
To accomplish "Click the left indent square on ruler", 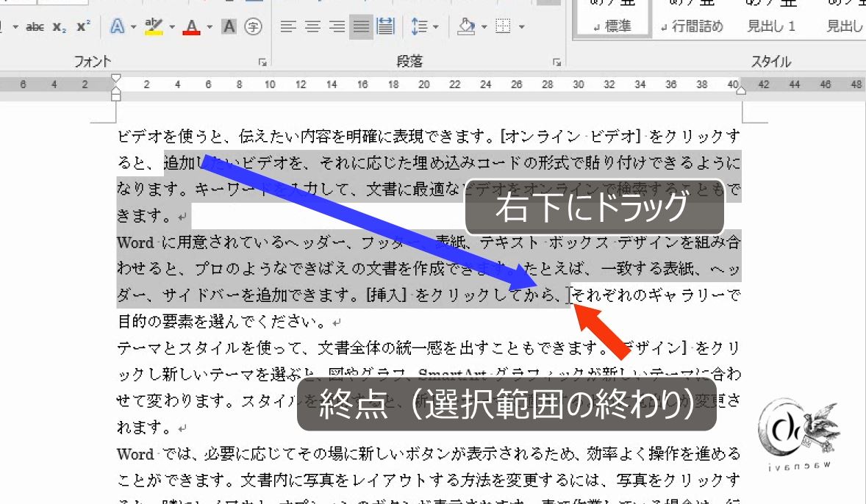I will click(116, 97).
